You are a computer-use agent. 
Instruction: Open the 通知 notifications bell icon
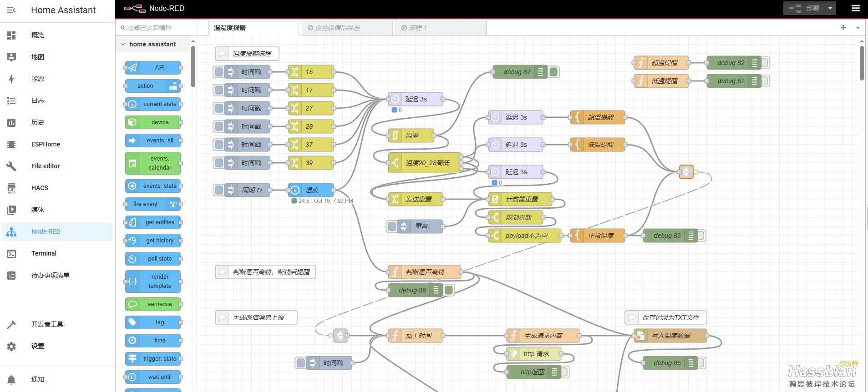point(11,379)
